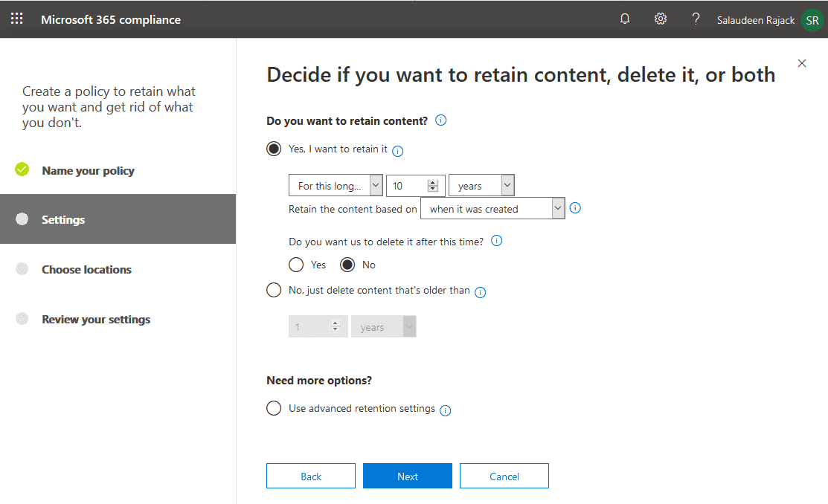This screenshot has width=828, height=504.
Task: Open the settings gear in the top bar
Action: click(x=661, y=18)
